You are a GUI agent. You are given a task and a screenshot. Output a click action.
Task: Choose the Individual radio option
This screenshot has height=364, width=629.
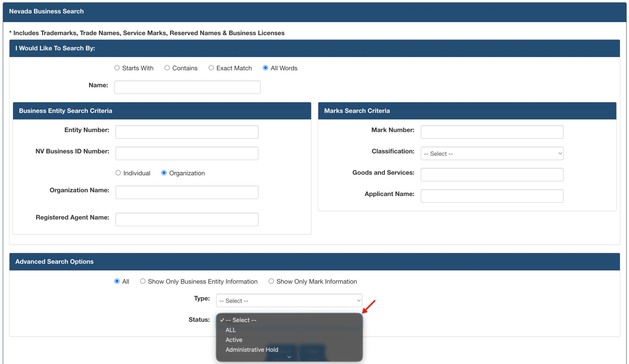click(x=118, y=173)
